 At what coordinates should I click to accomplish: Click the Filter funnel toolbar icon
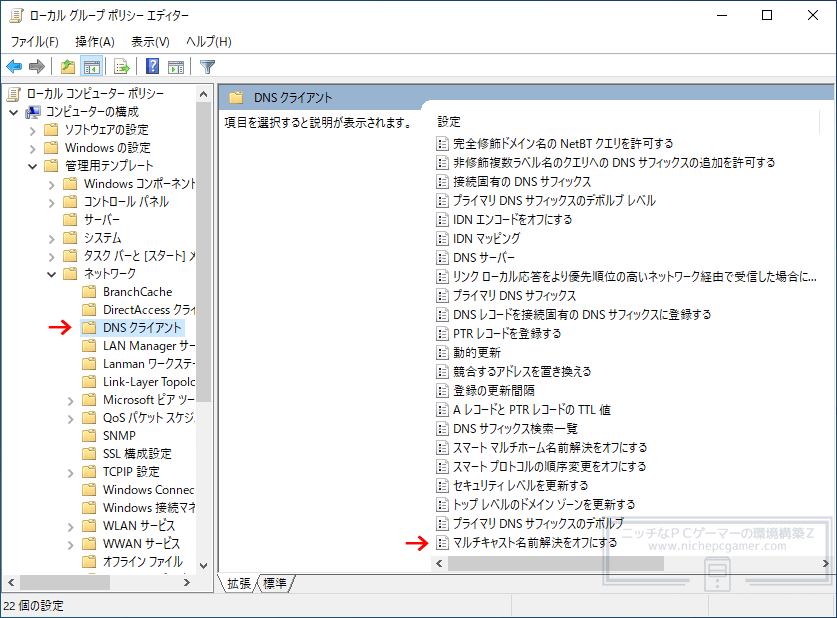point(207,67)
